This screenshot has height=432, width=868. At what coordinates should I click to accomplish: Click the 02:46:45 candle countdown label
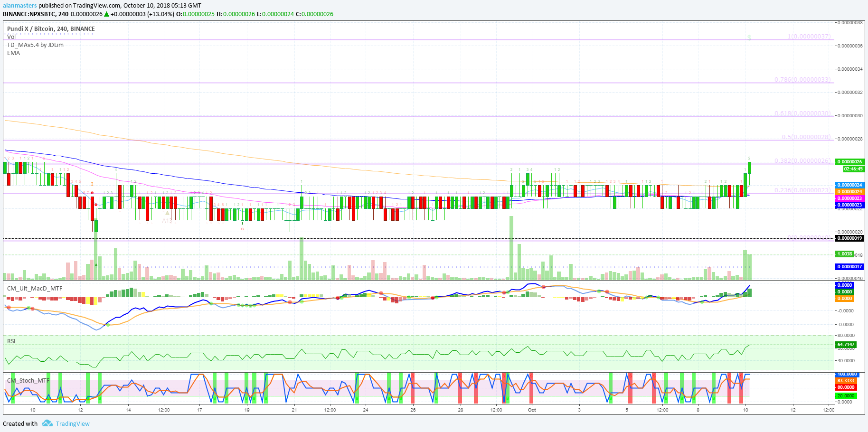tap(853, 169)
